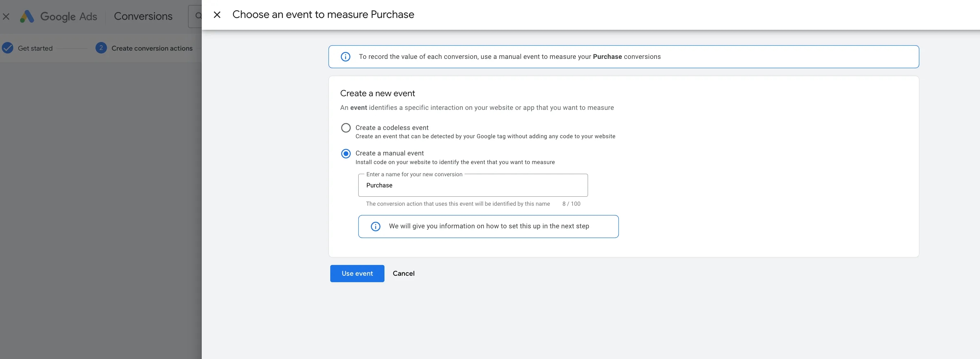Click 'We will give you information' message
980x359 pixels.
[489, 226]
